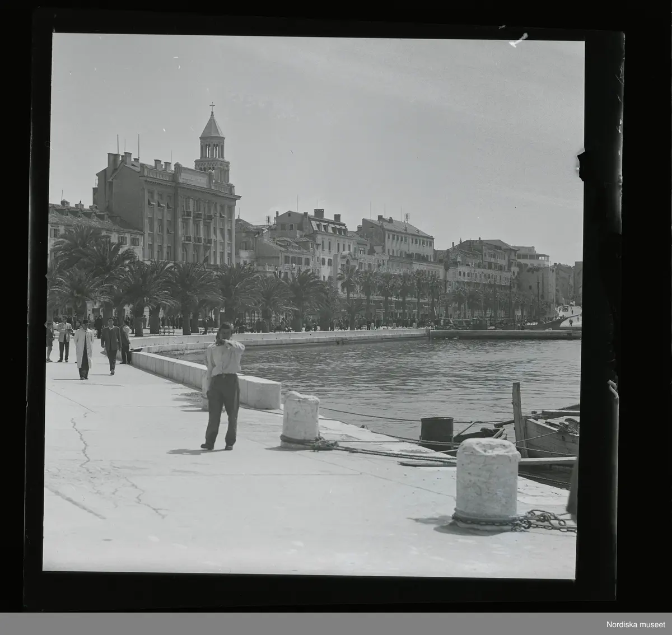Click the dark metal barrel near water
Image resolution: width=672 pixels, height=635 pixels.
click(x=436, y=431)
